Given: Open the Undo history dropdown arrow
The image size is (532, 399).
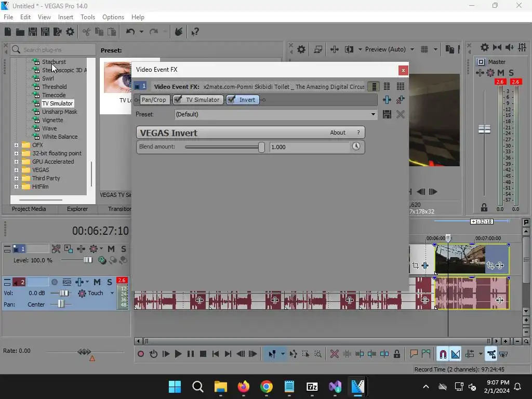Looking at the screenshot, I should point(141,32).
